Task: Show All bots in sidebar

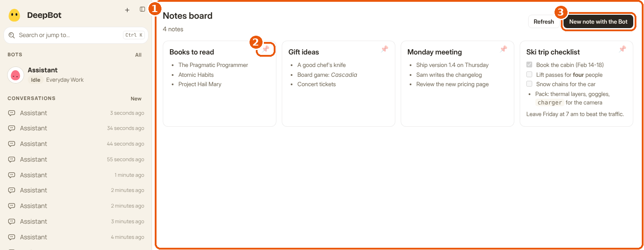Action: 138,55
